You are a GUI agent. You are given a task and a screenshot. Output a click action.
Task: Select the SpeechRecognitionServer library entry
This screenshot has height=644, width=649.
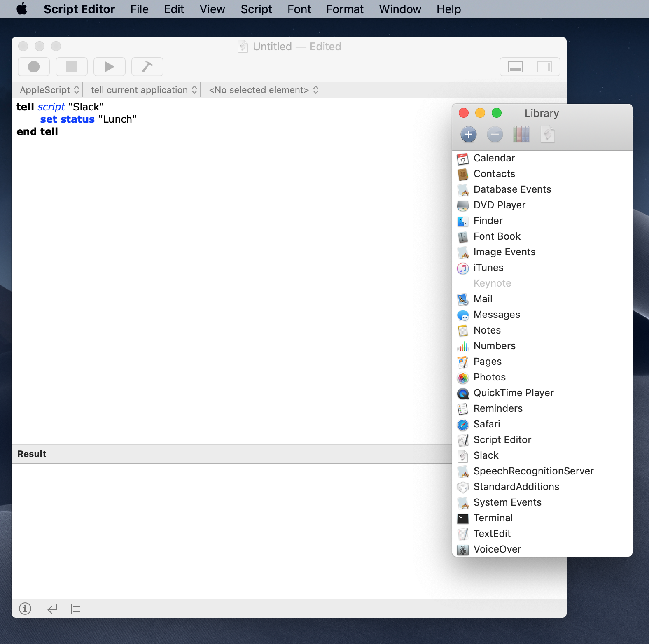point(542,471)
